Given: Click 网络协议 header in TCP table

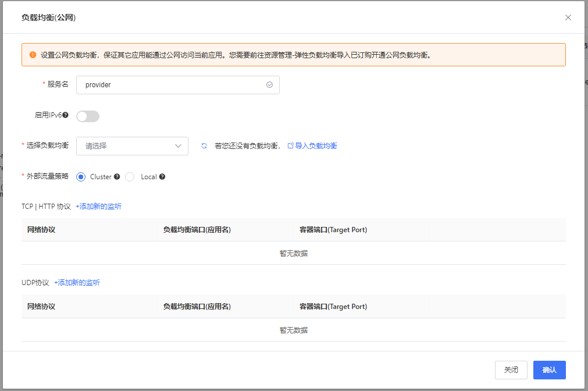Looking at the screenshot, I should click(x=41, y=230).
